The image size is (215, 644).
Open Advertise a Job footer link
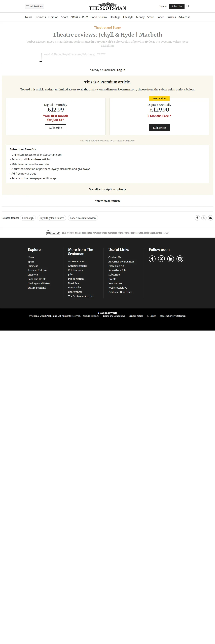(117, 270)
